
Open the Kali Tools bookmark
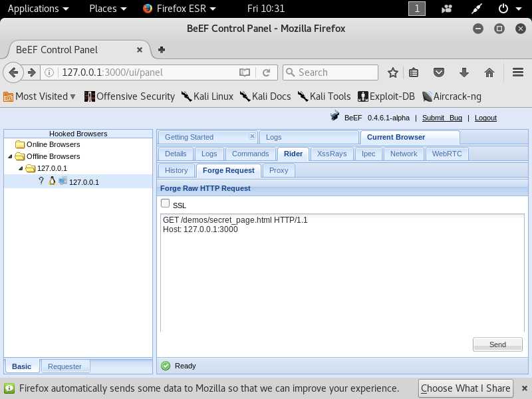324,96
